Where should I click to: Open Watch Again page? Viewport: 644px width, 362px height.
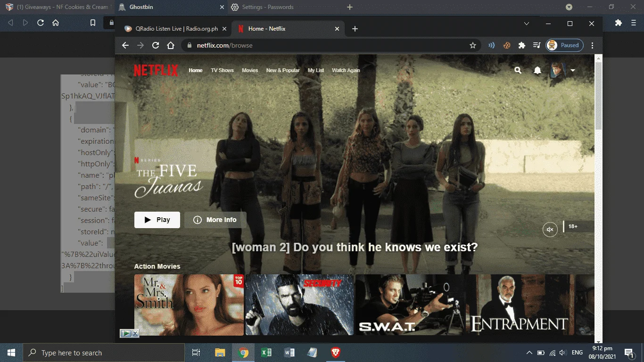tap(346, 70)
